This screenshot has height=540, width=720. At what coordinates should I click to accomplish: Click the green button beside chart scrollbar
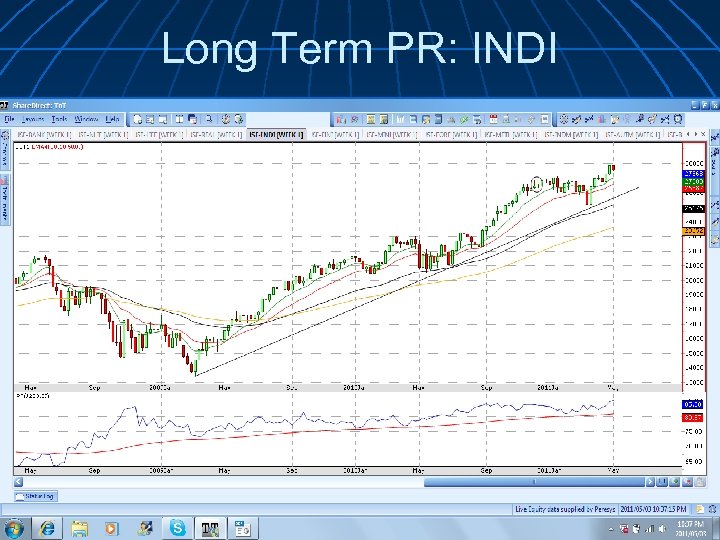675,482
